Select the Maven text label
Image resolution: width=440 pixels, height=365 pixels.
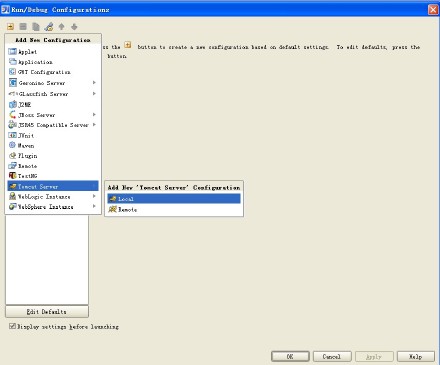pos(26,146)
